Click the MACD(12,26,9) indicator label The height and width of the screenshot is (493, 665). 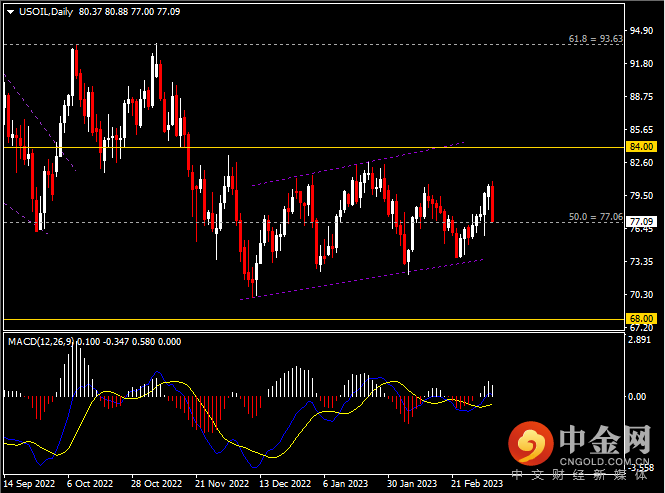click(41, 342)
